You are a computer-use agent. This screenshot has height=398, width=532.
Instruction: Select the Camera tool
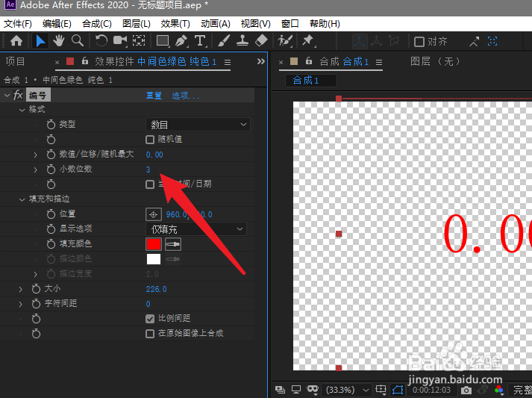coord(120,41)
